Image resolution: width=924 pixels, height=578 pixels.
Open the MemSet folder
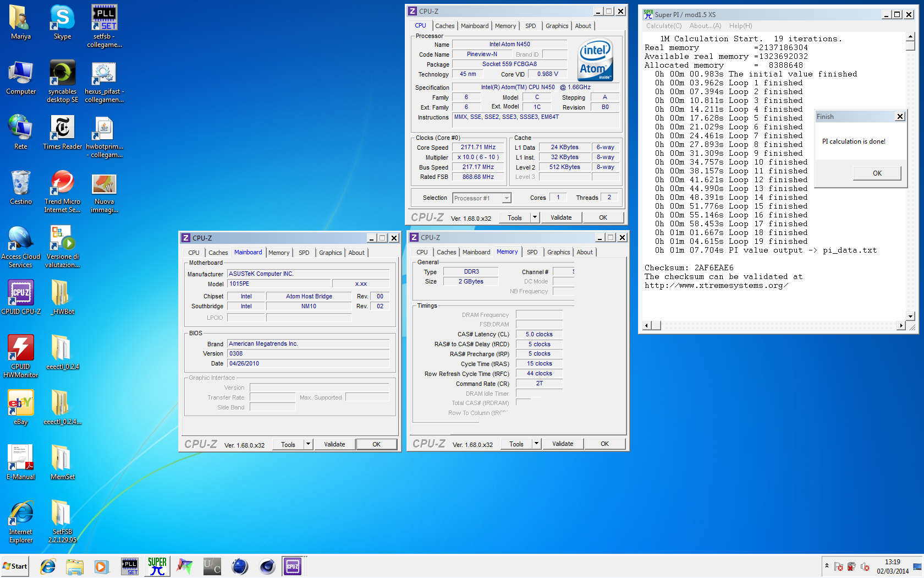tap(62, 462)
